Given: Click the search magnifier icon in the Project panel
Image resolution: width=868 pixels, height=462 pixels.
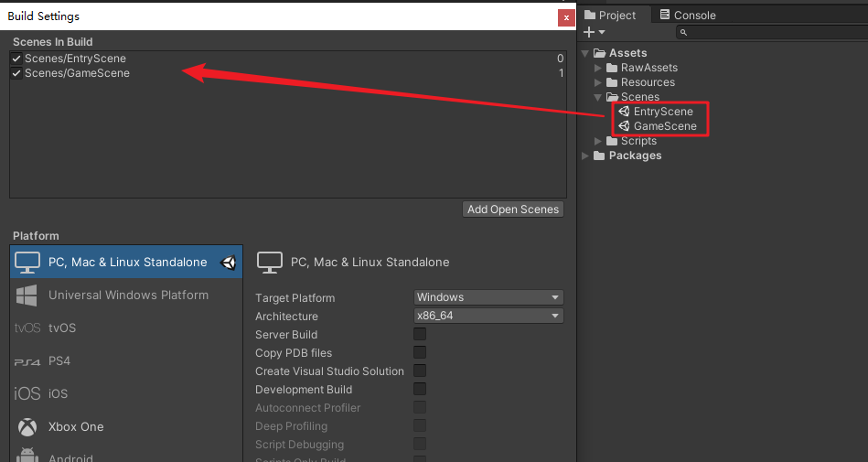Looking at the screenshot, I should coord(683,33).
